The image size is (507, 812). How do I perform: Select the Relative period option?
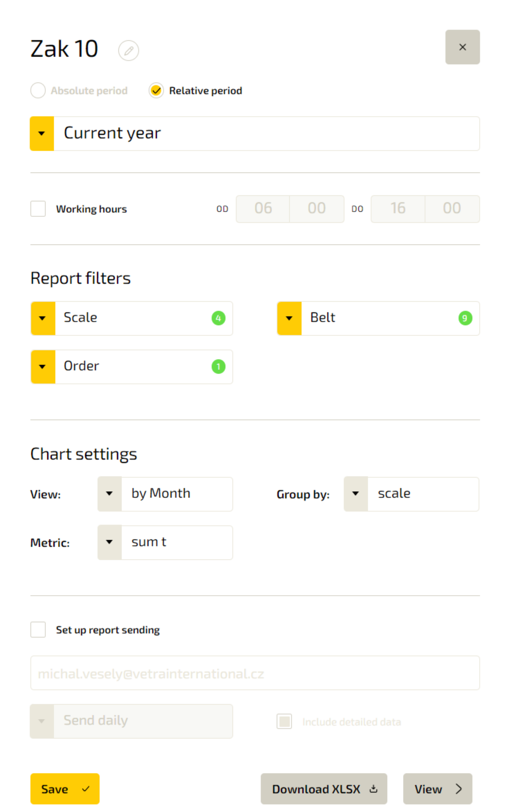156,91
